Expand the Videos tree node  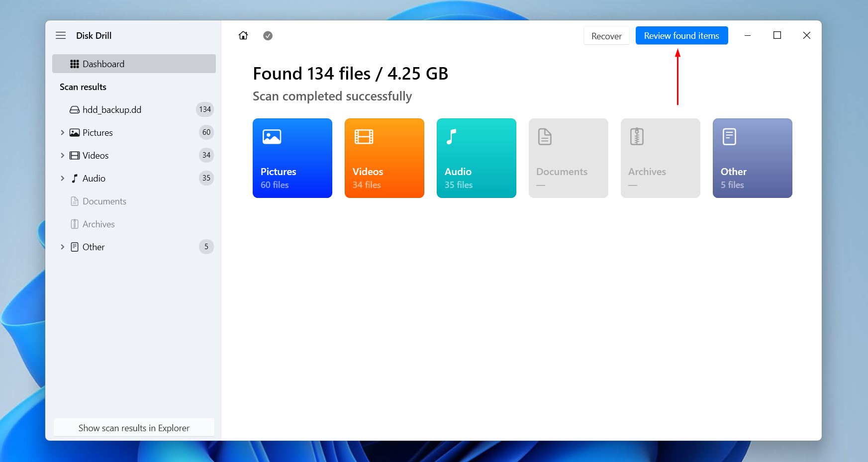(62, 155)
